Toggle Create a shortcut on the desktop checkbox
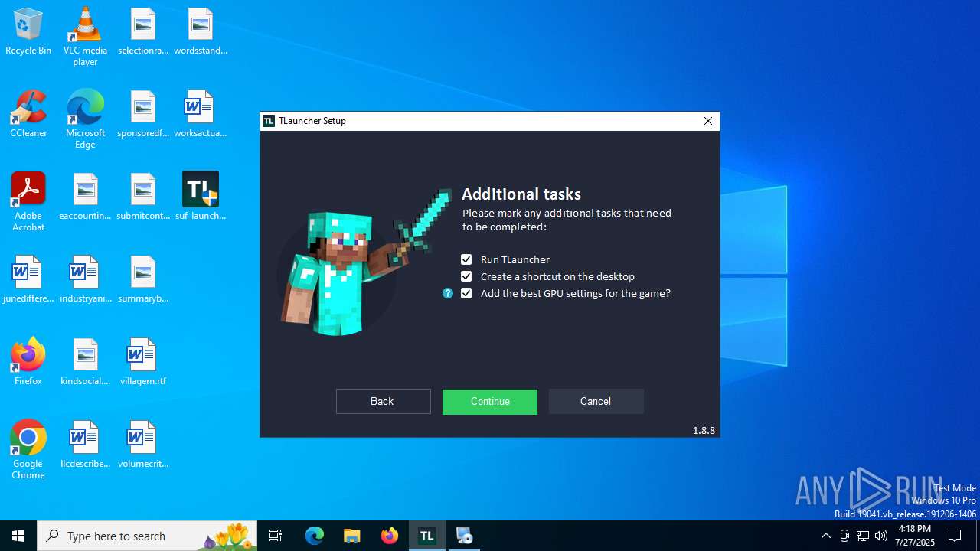980x551 pixels. click(x=466, y=276)
